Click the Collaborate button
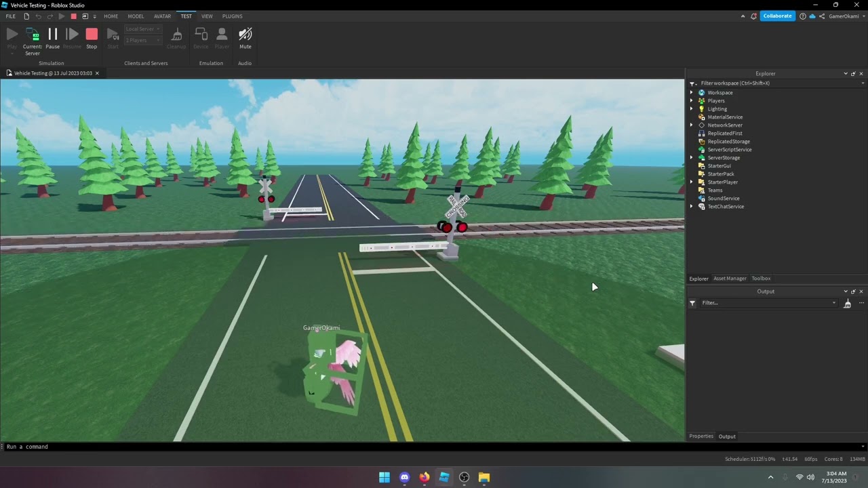Image resolution: width=868 pixels, height=488 pixels. point(777,16)
